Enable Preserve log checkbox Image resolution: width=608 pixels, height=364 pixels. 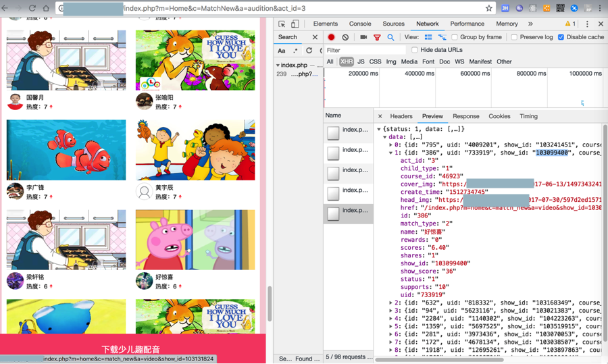click(x=514, y=37)
